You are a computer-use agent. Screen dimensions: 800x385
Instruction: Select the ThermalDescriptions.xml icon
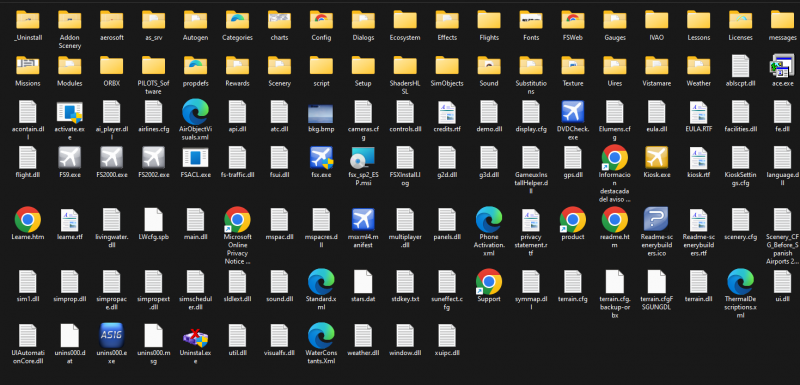click(x=740, y=281)
